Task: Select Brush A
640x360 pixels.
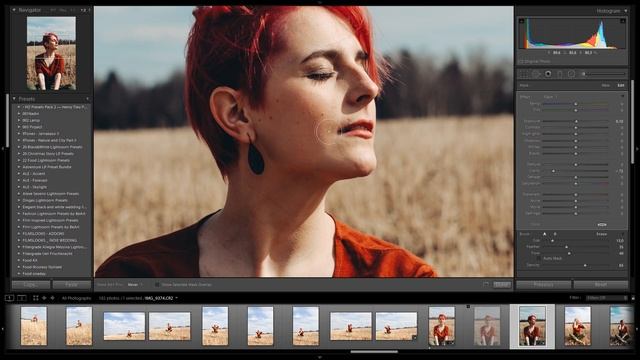Action: click(x=544, y=234)
